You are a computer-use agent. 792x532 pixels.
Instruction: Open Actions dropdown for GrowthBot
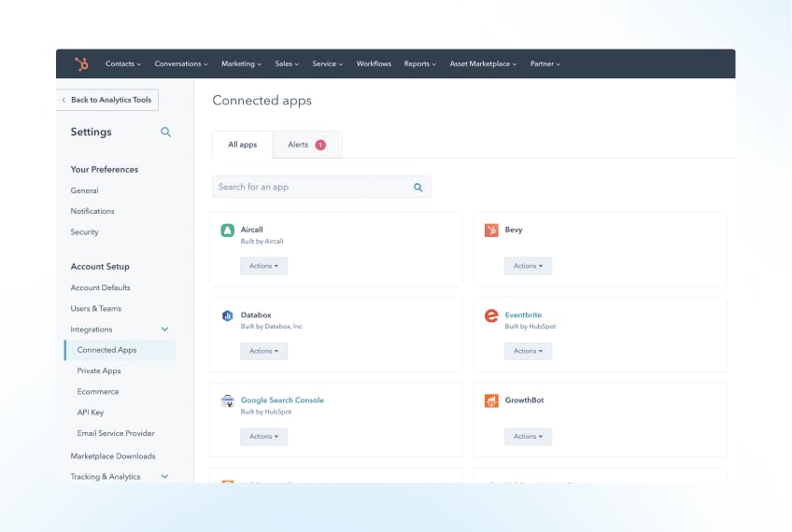tap(528, 437)
